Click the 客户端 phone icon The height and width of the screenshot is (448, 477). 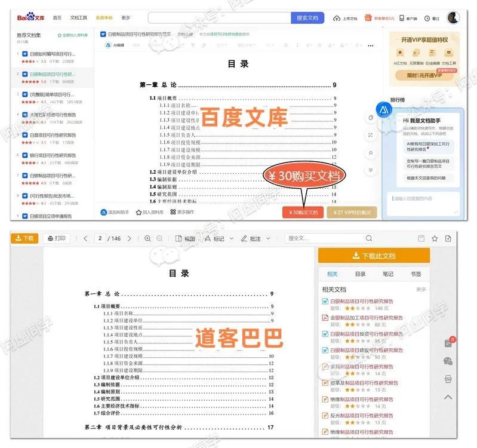coord(402,19)
